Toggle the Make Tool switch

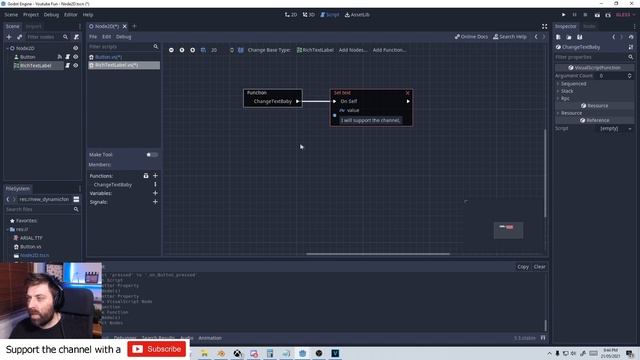pyautogui.click(x=152, y=155)
